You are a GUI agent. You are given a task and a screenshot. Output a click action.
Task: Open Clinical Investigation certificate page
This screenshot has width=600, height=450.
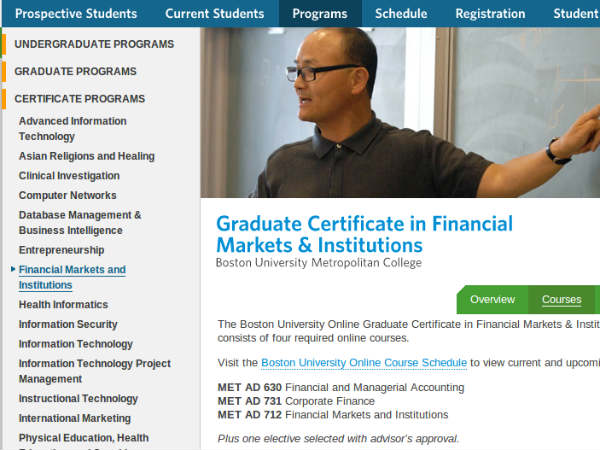tap(68, 176)
